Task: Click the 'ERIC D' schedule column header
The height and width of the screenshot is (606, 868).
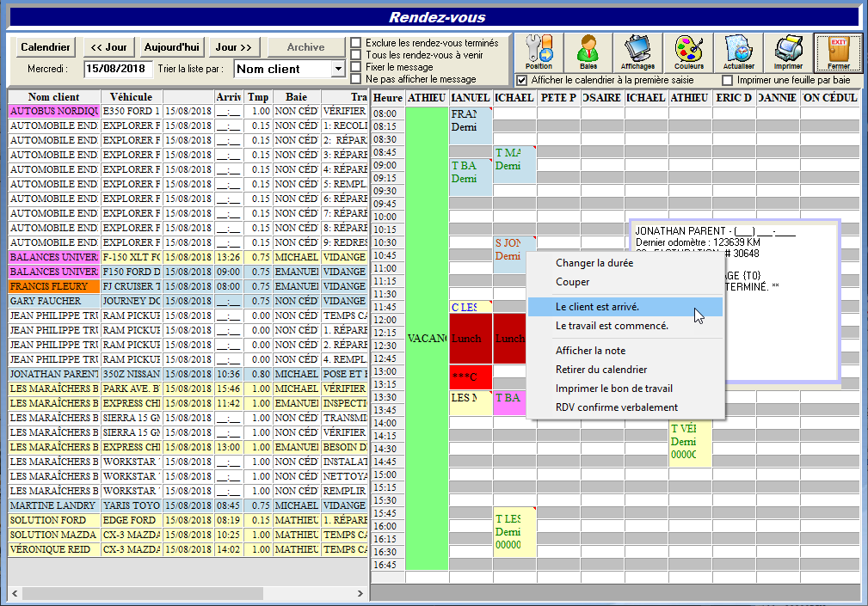Action: click(734, 98)
